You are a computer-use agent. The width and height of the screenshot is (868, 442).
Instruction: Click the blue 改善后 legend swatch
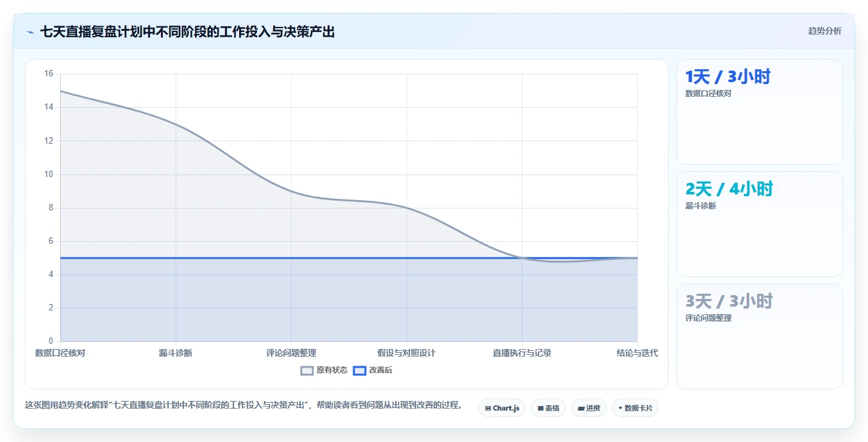[360, 370]
